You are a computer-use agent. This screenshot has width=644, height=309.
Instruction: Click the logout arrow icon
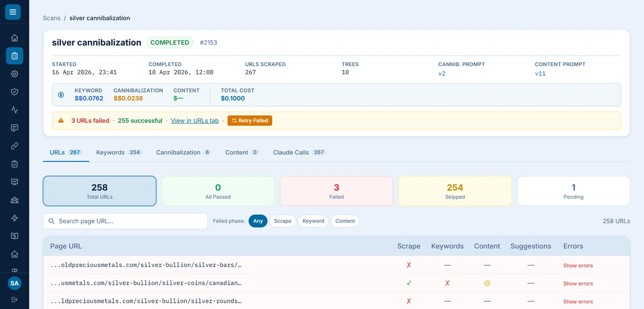point(15,300)
